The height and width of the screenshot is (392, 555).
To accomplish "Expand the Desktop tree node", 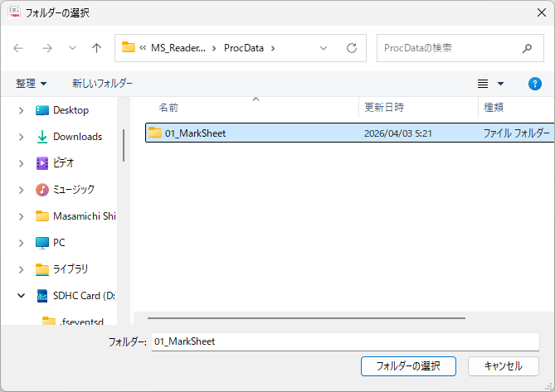I will (22, 110).
